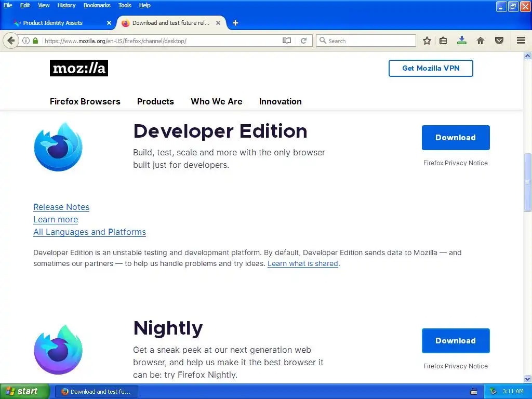Viewport: 532px width, 399px height.
Task: Open the hamburger menu
Action: point(521,41)
